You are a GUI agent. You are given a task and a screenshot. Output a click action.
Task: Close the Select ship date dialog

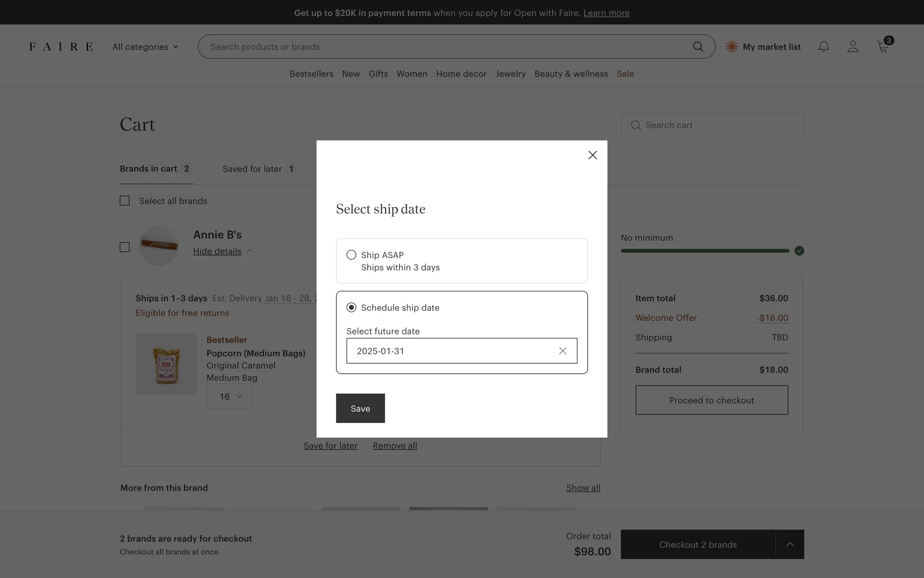coord(592,155)
